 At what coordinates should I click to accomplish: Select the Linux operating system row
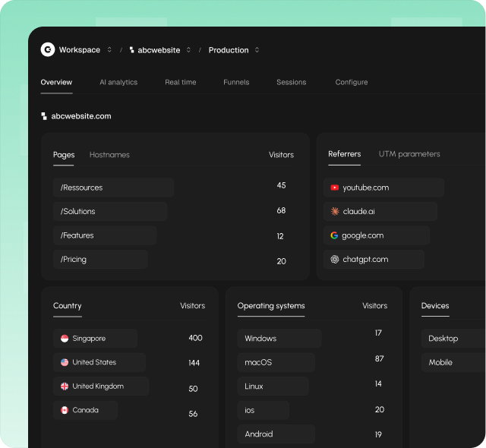click(x=273, y=386)
